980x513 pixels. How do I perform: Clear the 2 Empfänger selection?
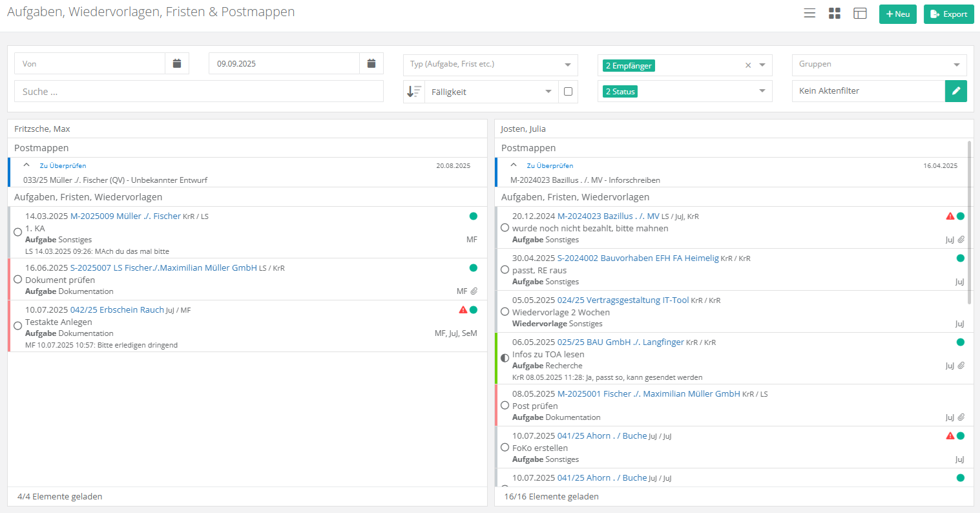(748, 65)
